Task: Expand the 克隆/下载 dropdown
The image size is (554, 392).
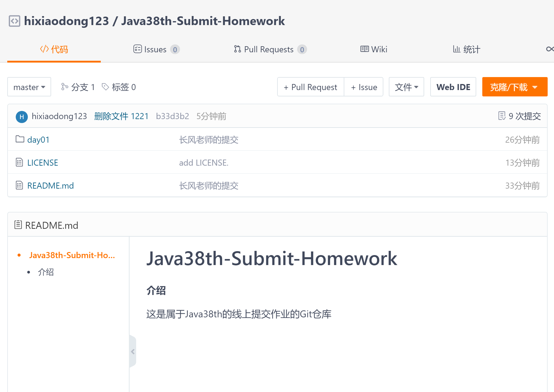Action: [x=514, y=87]
